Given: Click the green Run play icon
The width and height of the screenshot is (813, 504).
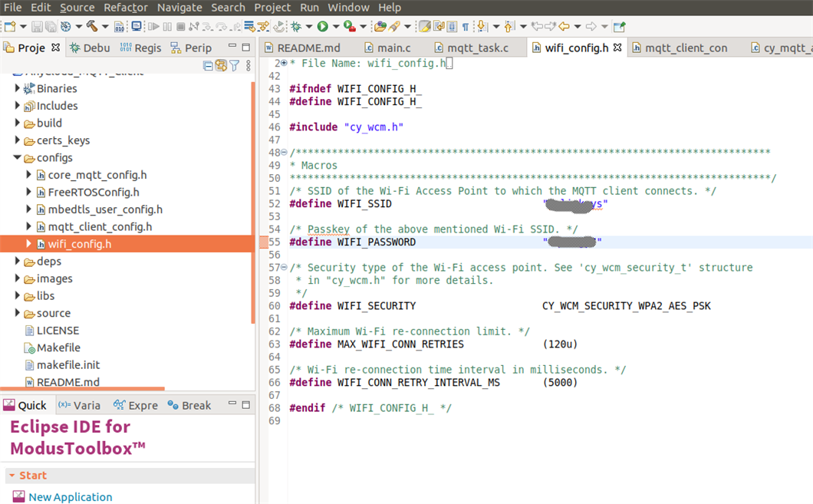Looking at the screenshot, I should (x=323, y=27).
